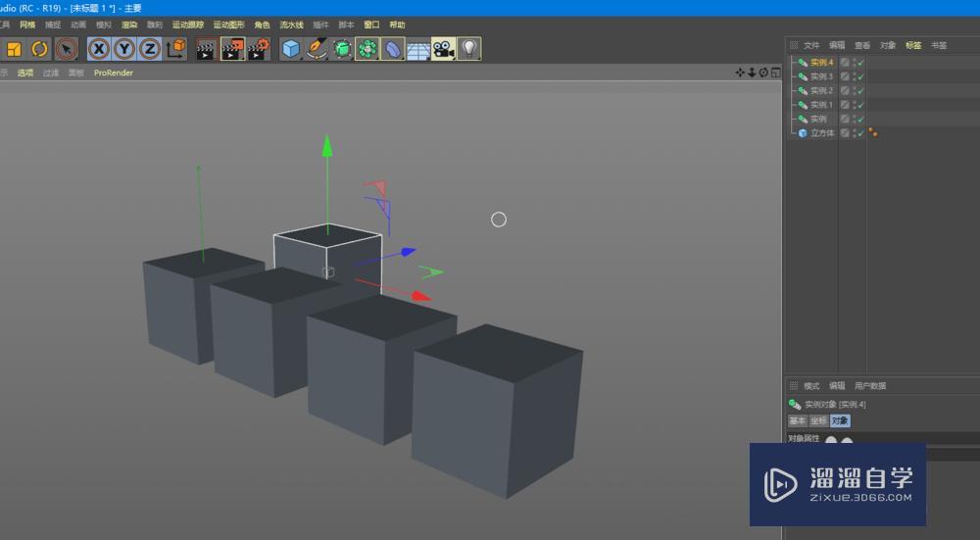Toggle visibility dots for 实例 row
Viewport: 980px width, 540px height.
pyautogui.click(x=855, y=119)
